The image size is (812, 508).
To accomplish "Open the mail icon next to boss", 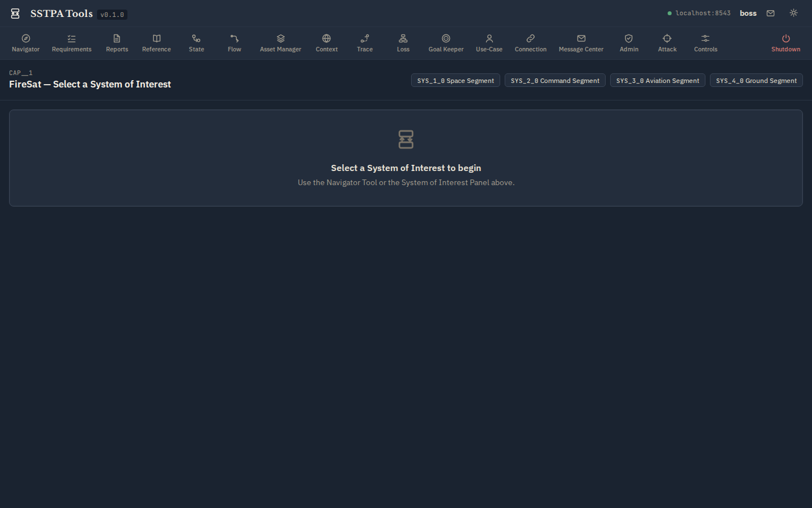I will 770,13.
